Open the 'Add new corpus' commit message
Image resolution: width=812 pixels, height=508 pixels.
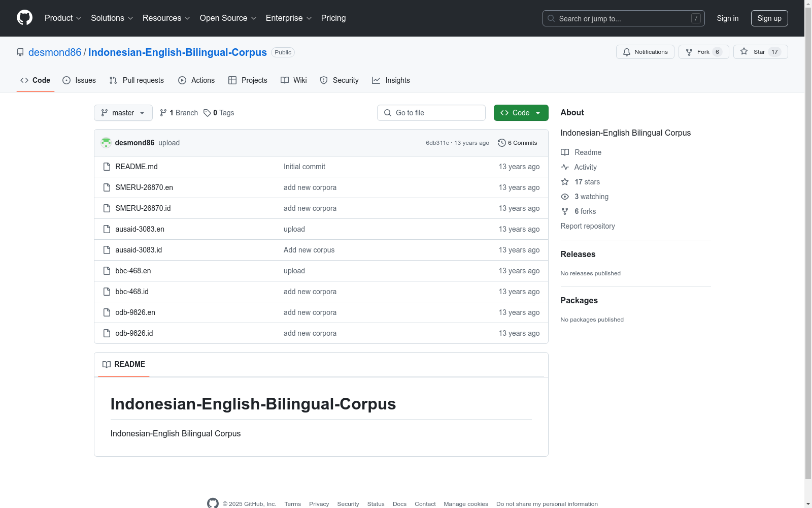pyautogui.click(x=309, y=250)
